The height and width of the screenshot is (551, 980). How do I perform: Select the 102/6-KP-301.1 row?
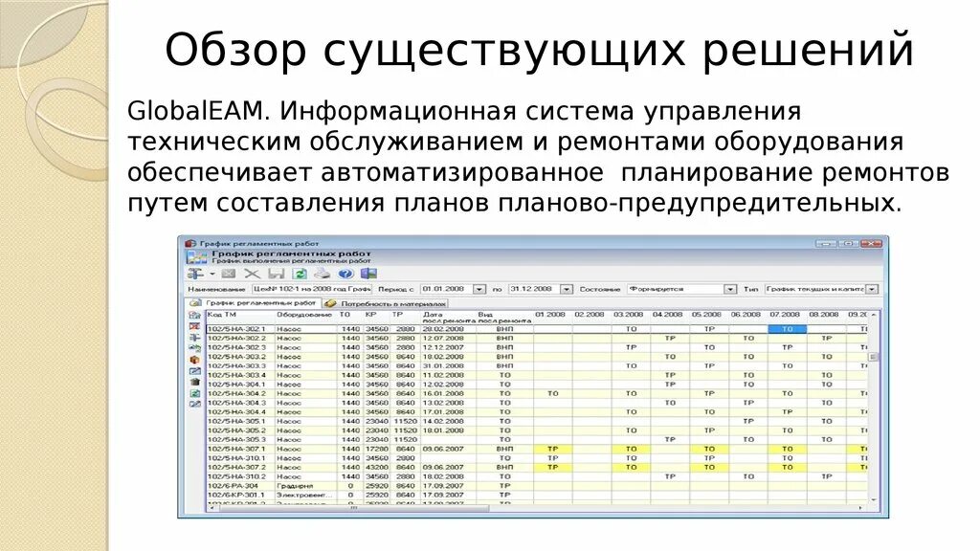(x=536, y=495)
